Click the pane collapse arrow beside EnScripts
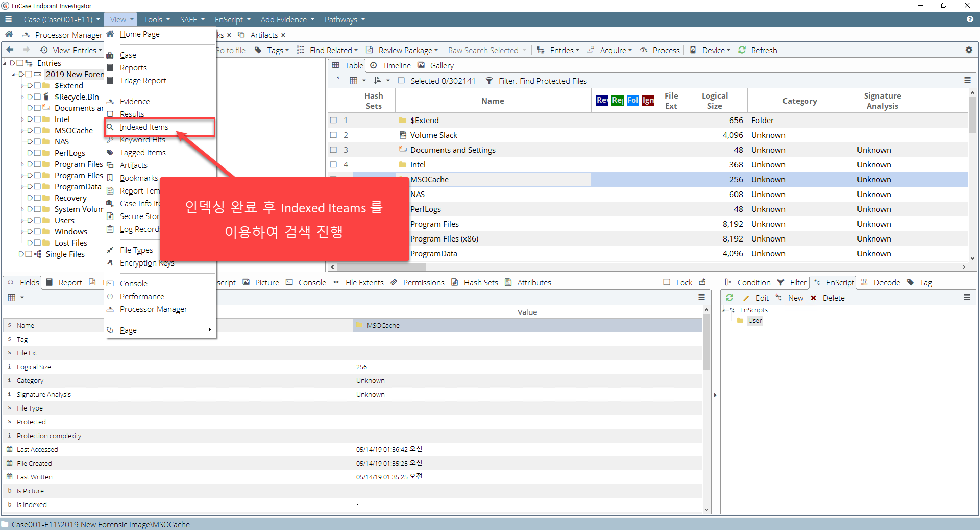Image resolution: width=980 pixels, height=530 pixels. (x=715, y=395)
